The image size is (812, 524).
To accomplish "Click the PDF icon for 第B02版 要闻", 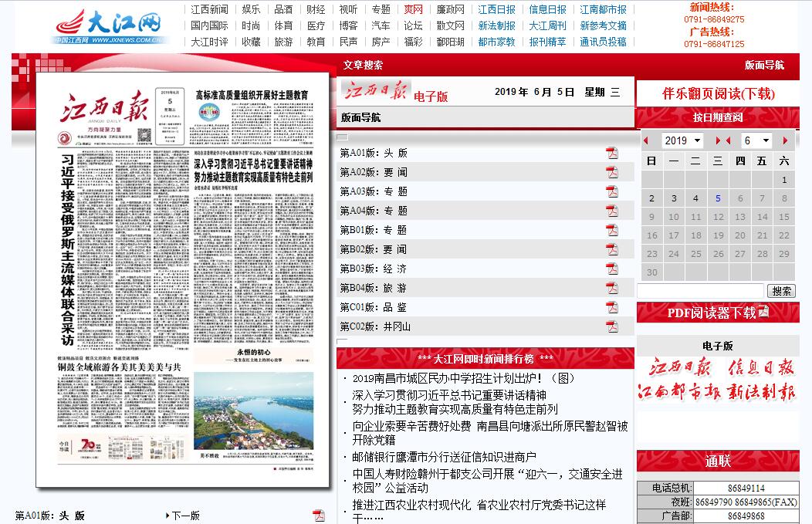I will tap(611, 249).
